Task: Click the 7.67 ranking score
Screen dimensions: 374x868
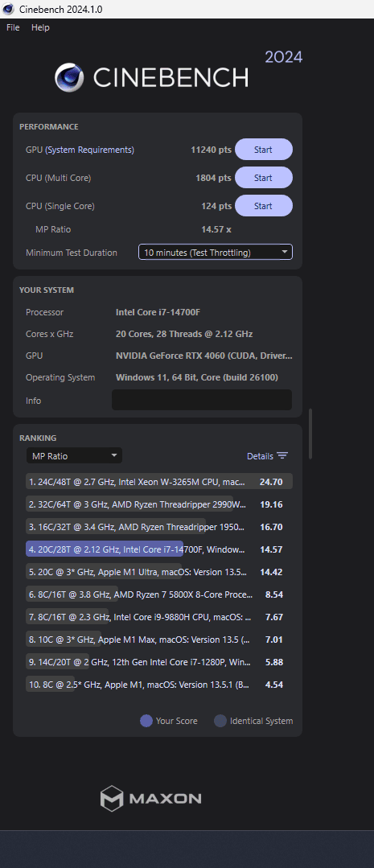Action: point(273,617)
